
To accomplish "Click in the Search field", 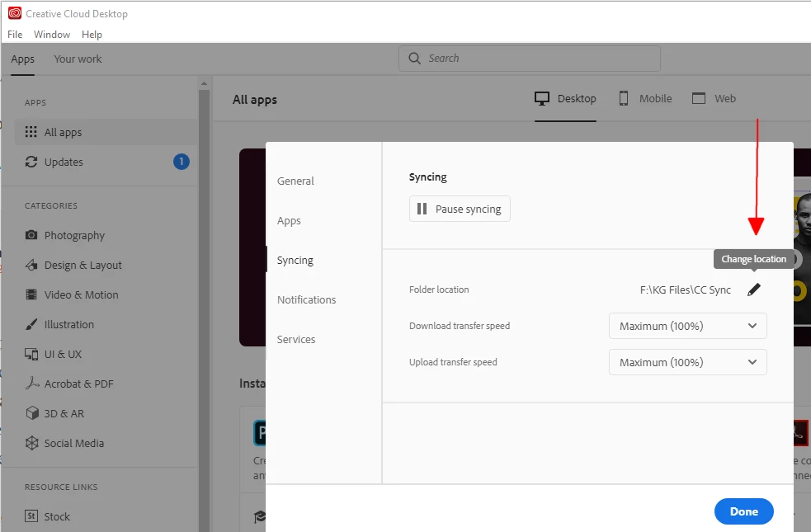I will 529,59.
